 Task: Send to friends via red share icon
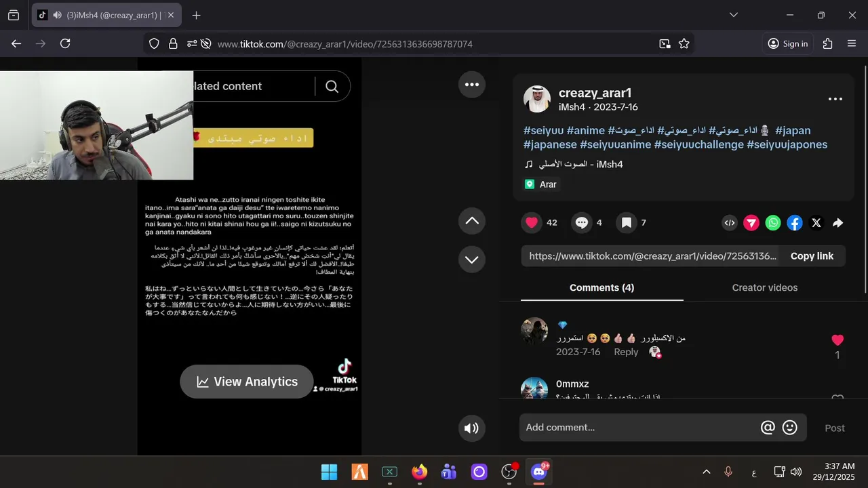pos(751,223)
